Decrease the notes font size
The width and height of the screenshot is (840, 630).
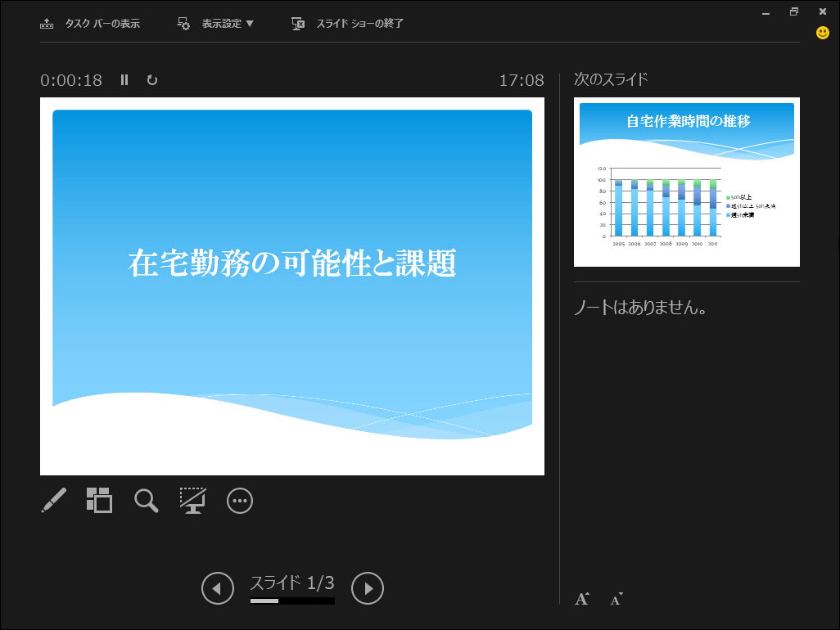(614, 600)
